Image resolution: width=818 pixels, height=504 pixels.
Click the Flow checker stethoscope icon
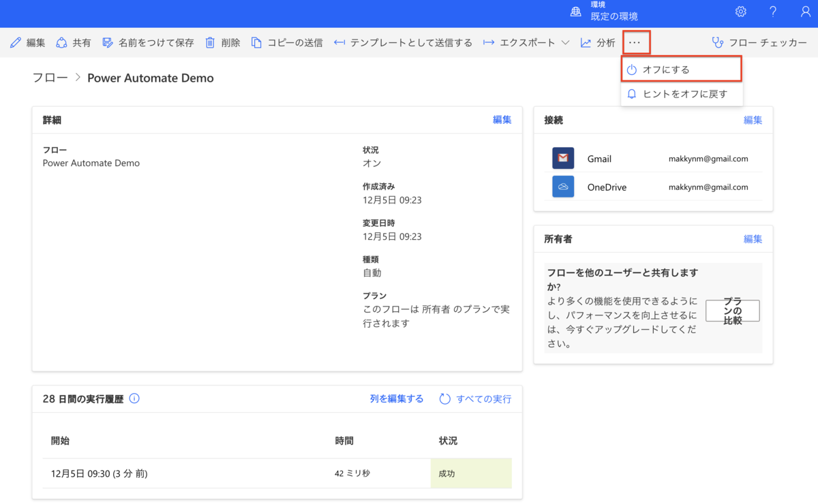pos(718,43)
